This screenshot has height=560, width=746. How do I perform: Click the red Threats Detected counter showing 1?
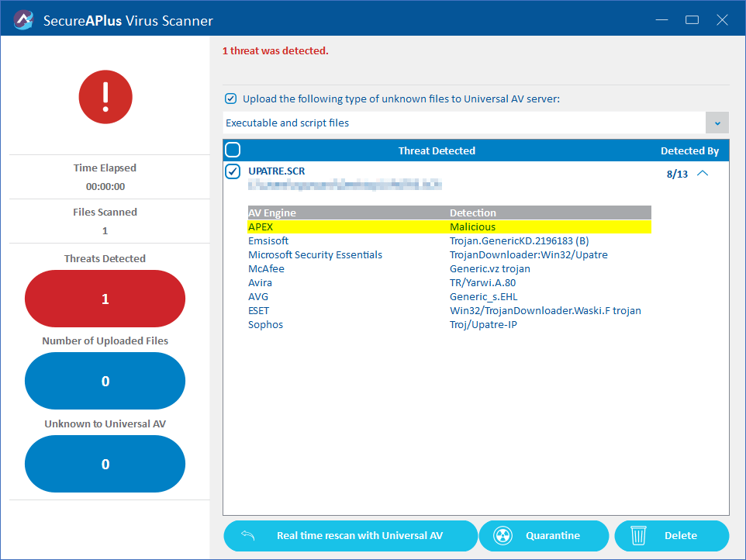point(105,298)
